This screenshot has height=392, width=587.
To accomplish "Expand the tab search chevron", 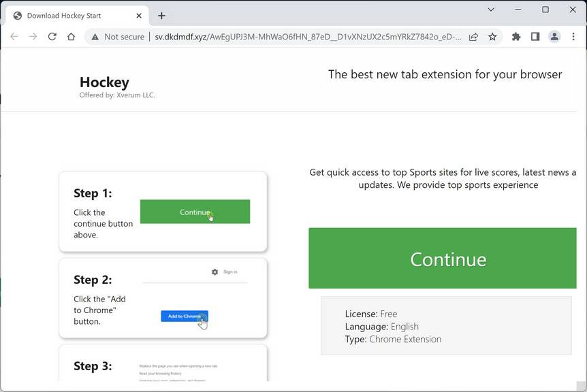I will [x=492, y=10].
